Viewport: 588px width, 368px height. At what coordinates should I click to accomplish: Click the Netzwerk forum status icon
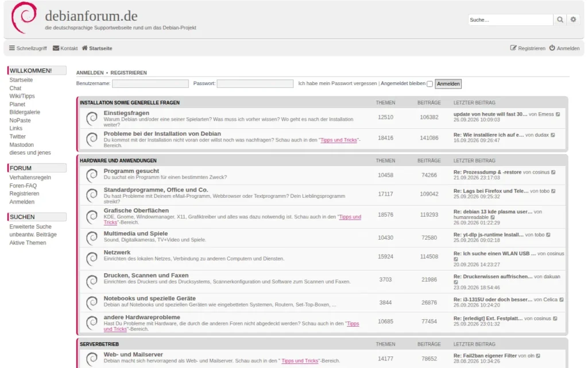[x=92, y=258]
